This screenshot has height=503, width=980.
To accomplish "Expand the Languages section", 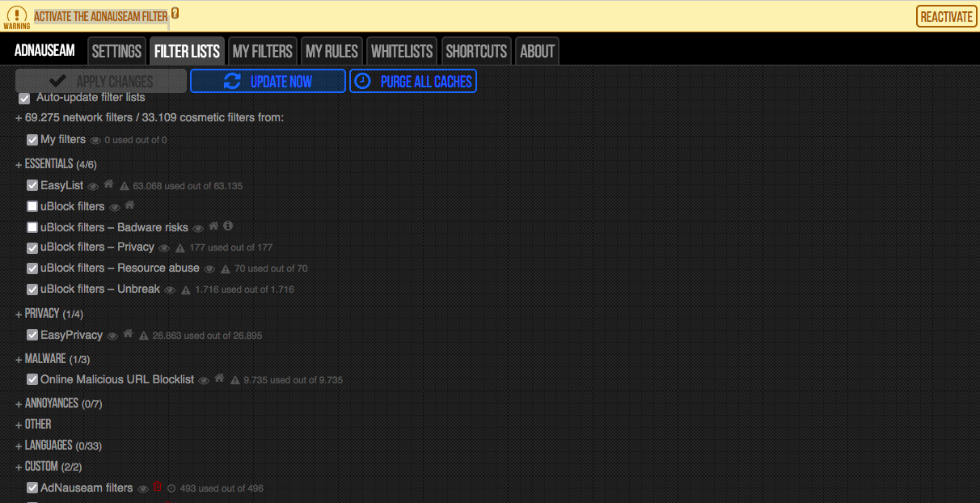I will click(x=49, y=445).
